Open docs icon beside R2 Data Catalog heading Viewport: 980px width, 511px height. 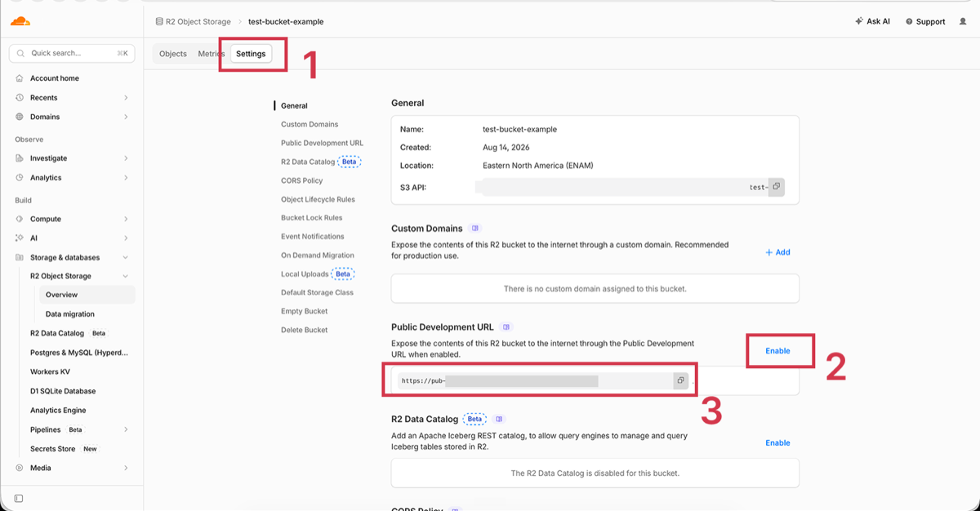(x=499, y=419)
